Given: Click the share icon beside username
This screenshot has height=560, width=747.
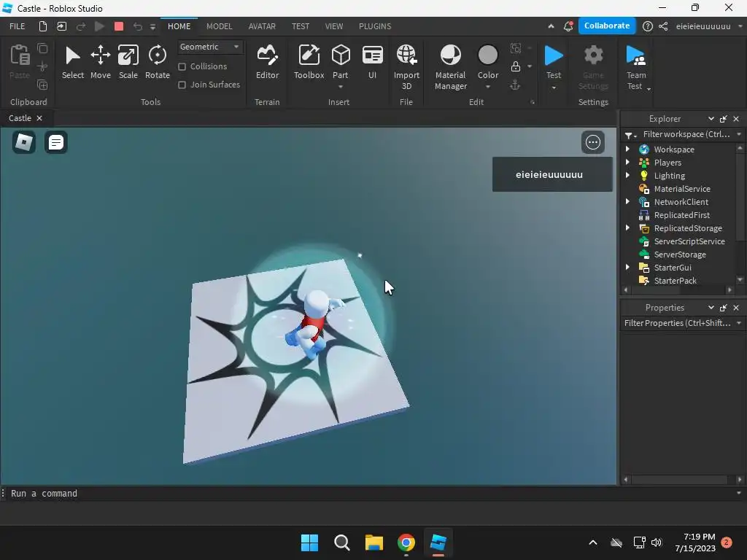Looking at the screenshot, I should click(662, 26).
